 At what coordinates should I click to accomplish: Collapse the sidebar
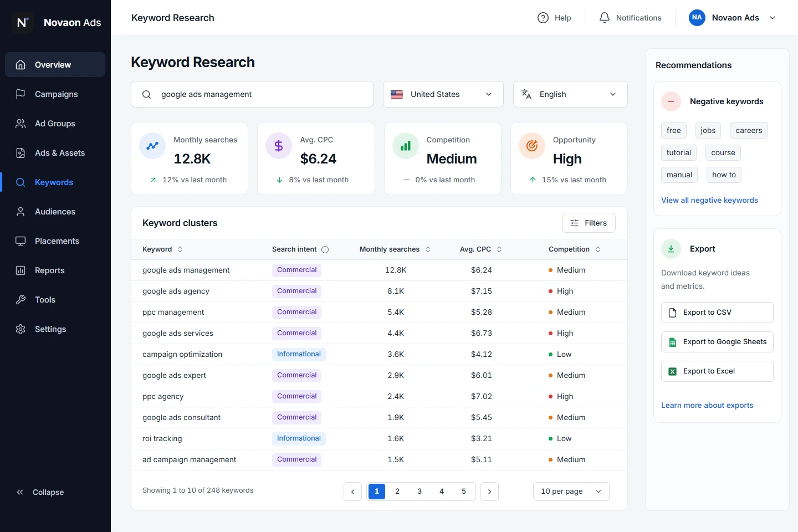[40, 492]
